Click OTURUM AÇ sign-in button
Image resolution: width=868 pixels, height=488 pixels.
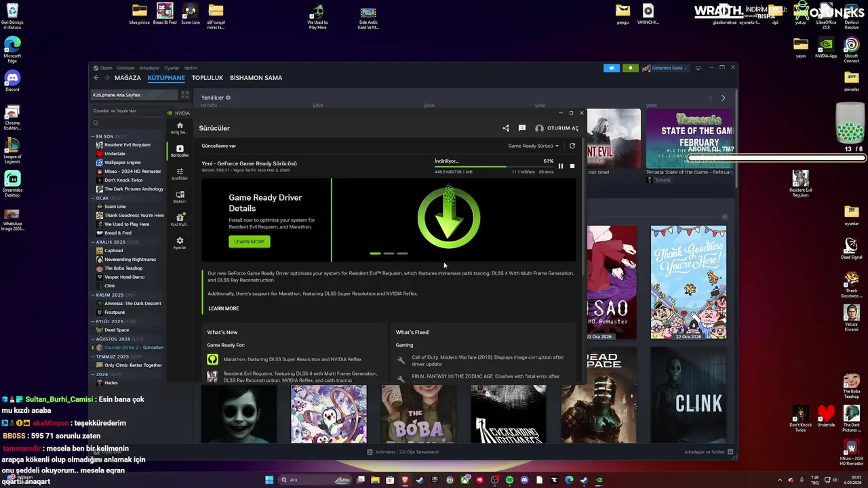[x=557, y=128]
